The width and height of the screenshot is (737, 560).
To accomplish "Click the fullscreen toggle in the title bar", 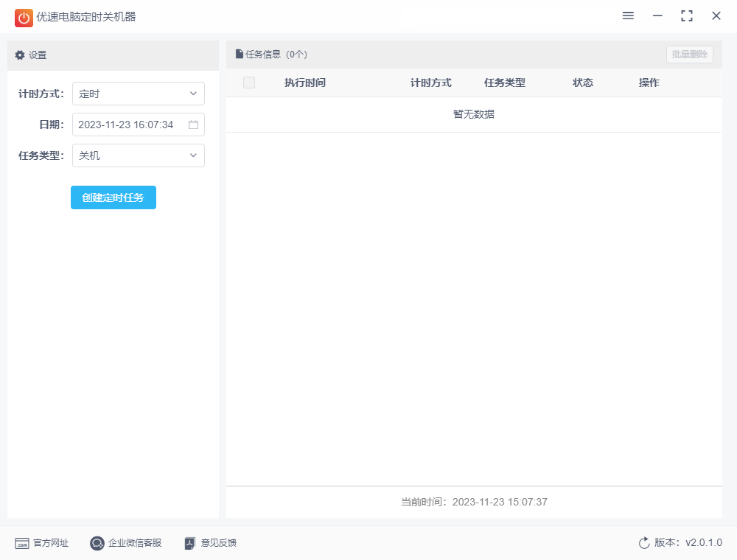I will point(686,15).
